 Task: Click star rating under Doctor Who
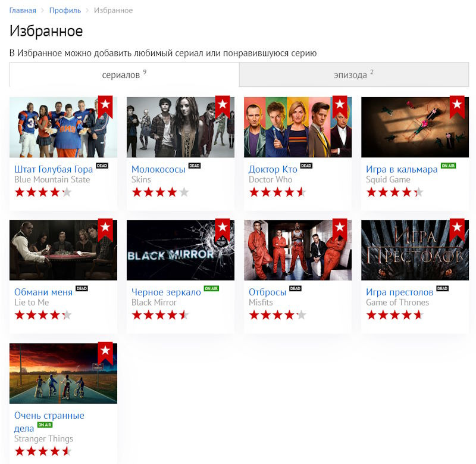click(277, 192)
